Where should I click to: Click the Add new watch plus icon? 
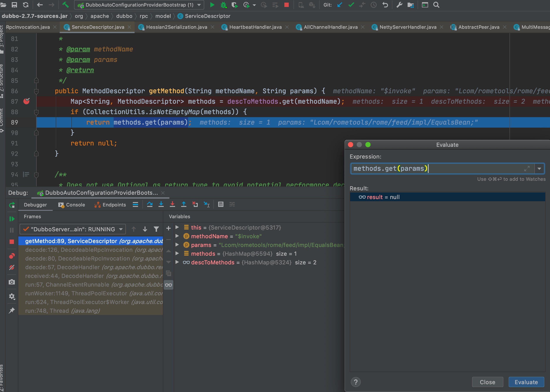(x=169, y=228)
